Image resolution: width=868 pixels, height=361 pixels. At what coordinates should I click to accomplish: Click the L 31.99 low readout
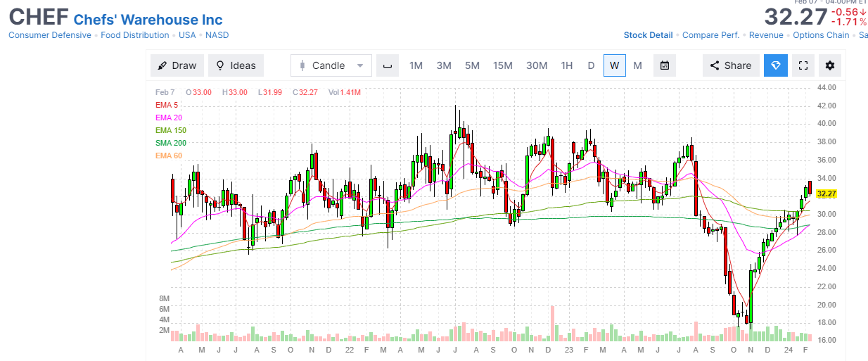269,92
